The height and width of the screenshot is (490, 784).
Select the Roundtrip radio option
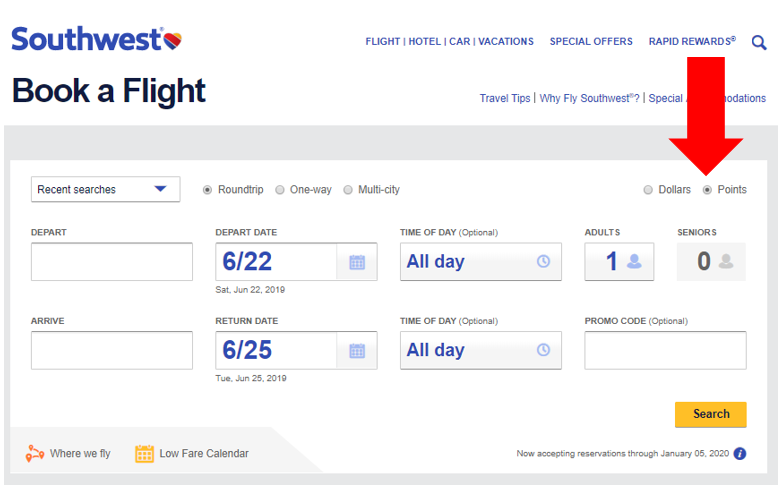coord(208,190)
